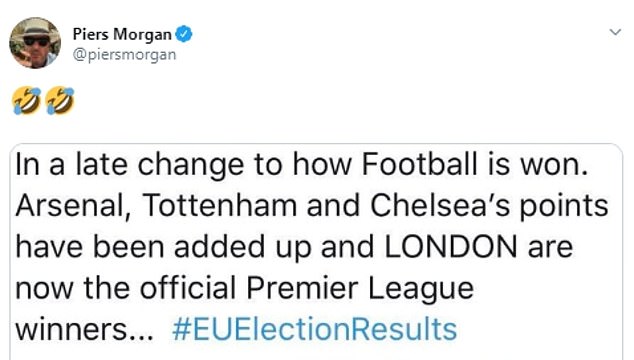Click the Piers Morgan display name

point(122,35)
